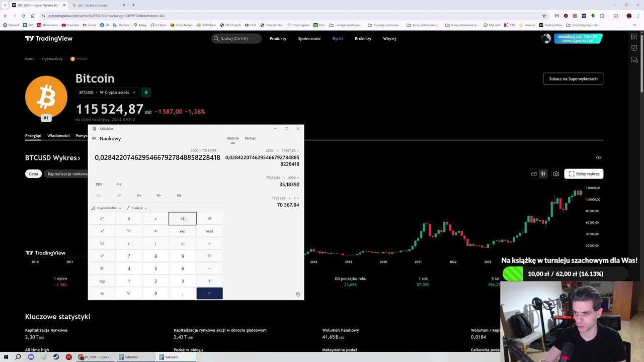The height and width of the screenshot is (362, 644).
Task: Click the CE clear entry key
Action: 183,219
